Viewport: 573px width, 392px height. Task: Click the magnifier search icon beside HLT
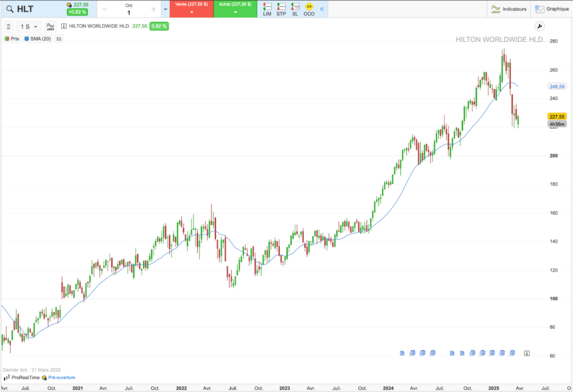[x=10, y=9]
